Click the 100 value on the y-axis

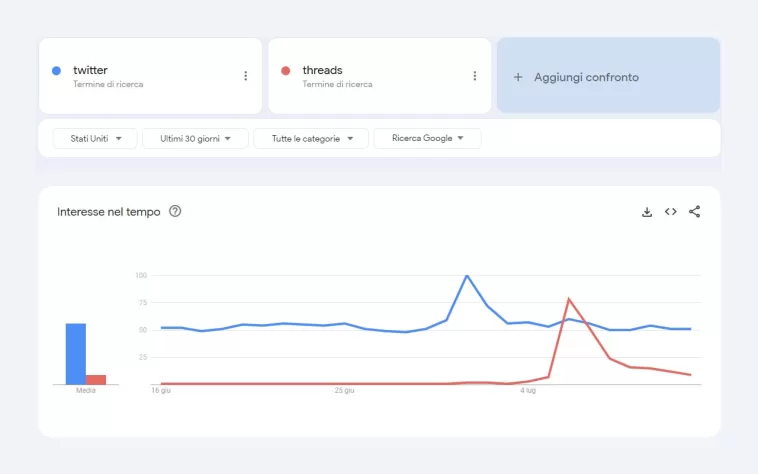(x=141, y=275)
